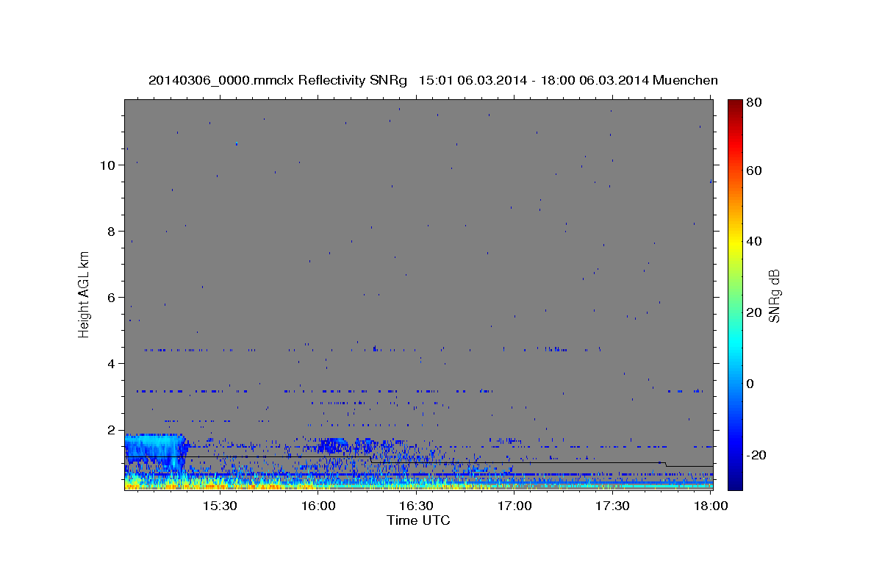
Task: Click the '17:30' time axis label
Action: [x=612, y=506]
